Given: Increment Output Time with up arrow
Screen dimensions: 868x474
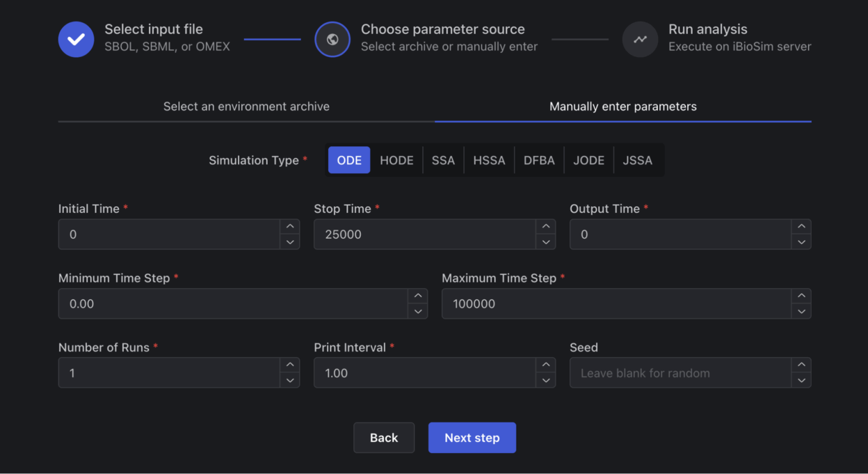Looking at the screenshot, I should pyautogui.click(x=802, y=227).
